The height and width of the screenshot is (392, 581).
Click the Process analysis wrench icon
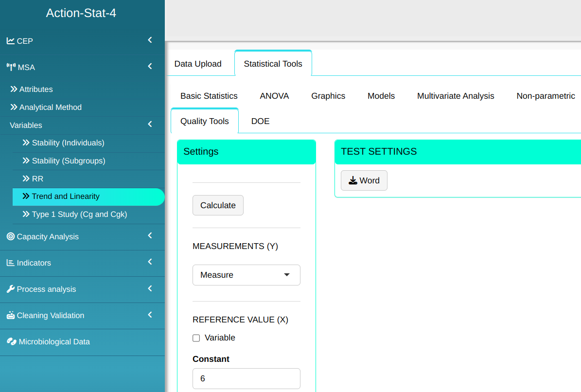pos(10,289)
